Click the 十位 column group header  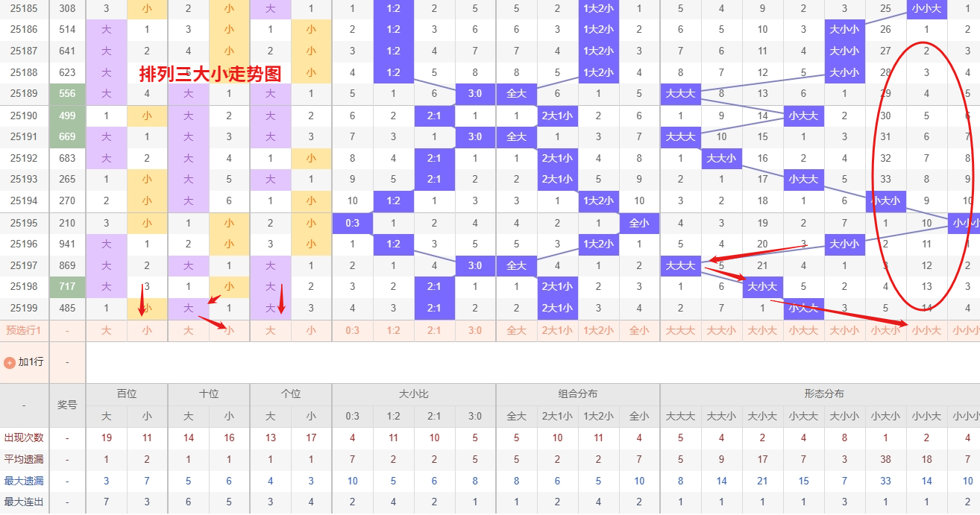pos(209,394)
